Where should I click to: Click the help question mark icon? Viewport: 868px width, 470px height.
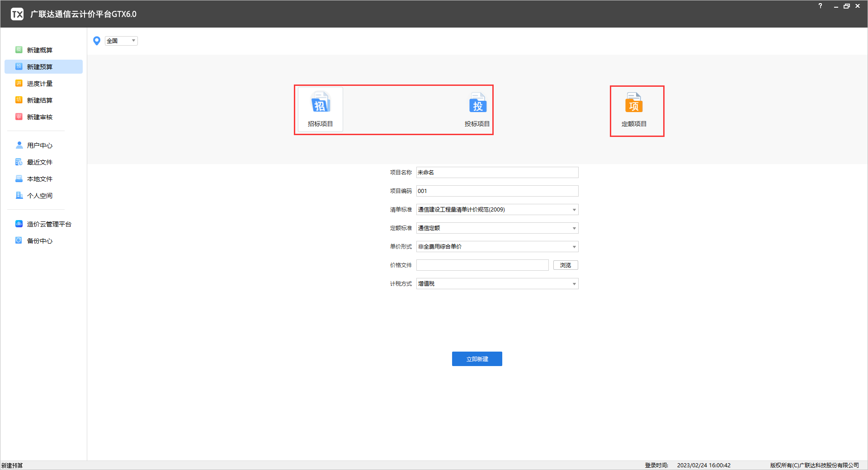(x=820, y=6)
